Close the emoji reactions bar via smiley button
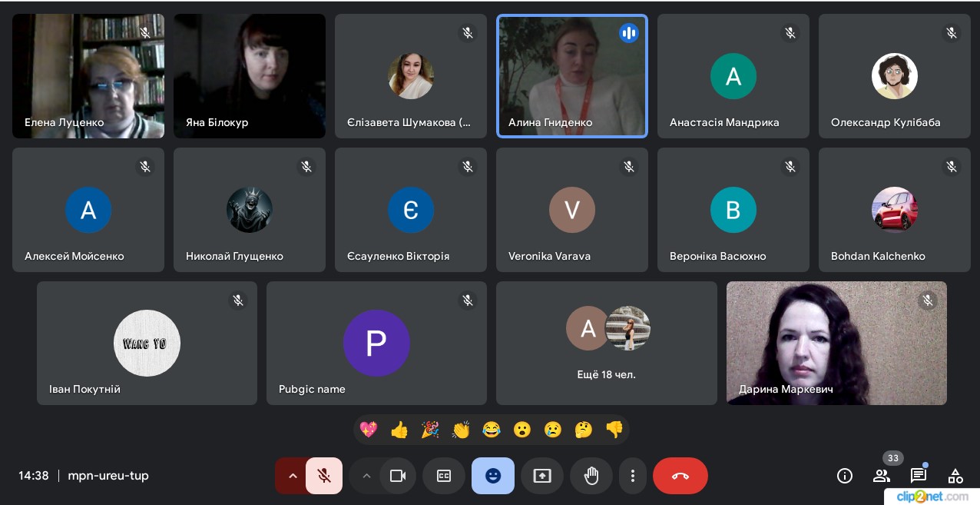This screenshot has width=980, height=505. tap(493, 476)
